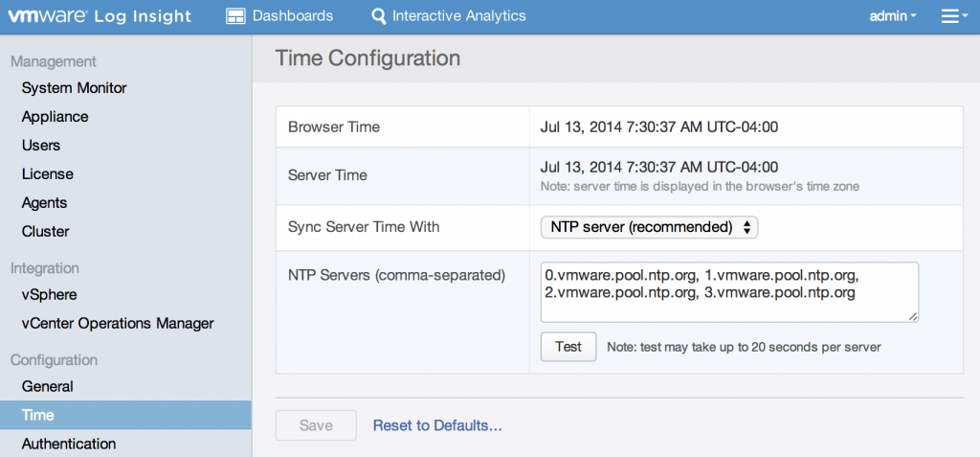Open the admin user dropdown
The width and height of the screenshot is (980, 457).
[x=892, y=16]
